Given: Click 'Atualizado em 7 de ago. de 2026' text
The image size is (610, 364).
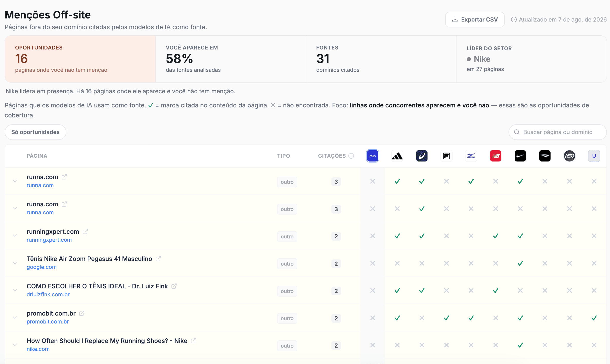Looking at the screenshot, I should [563, 19].
